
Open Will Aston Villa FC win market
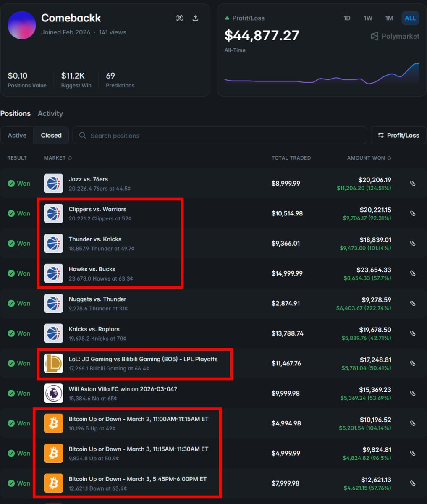(x=123, y=389)
